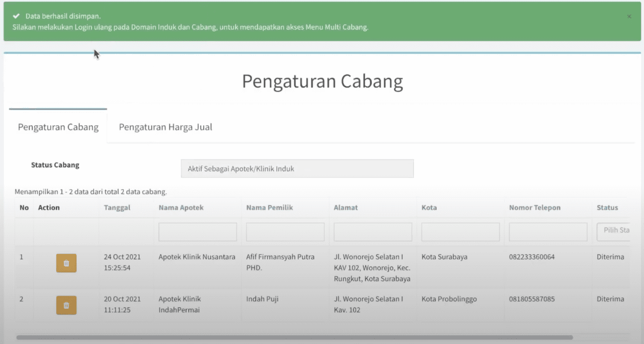Select address 'Jl. Wonorejo Selatan I Kav. 102'

click(368, 304)
